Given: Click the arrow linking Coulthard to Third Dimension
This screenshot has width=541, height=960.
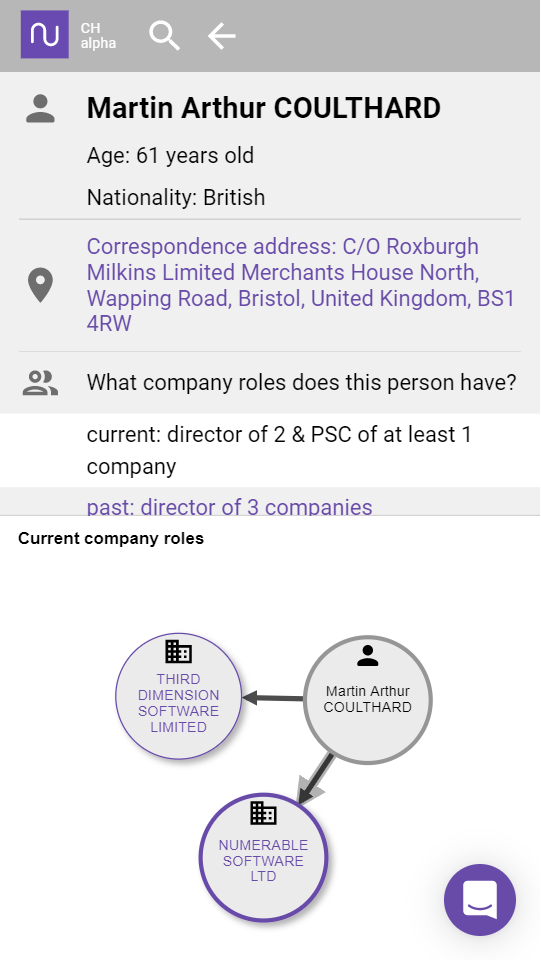Looking at the screenshot, I should tap(273, 697).
